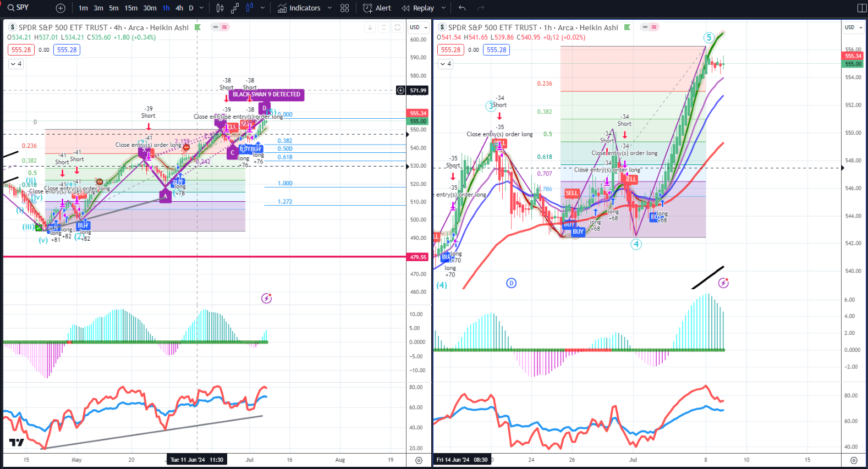Expand the favorite indicators dropdown
This screenshot has width=868, height=469.
coord(329,8)
